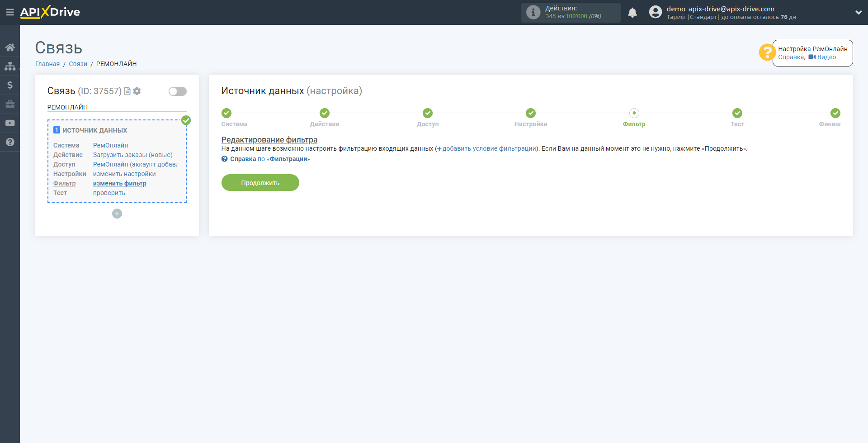
Task: Click 'изменить настройки' link
Action: coord(124,174)
